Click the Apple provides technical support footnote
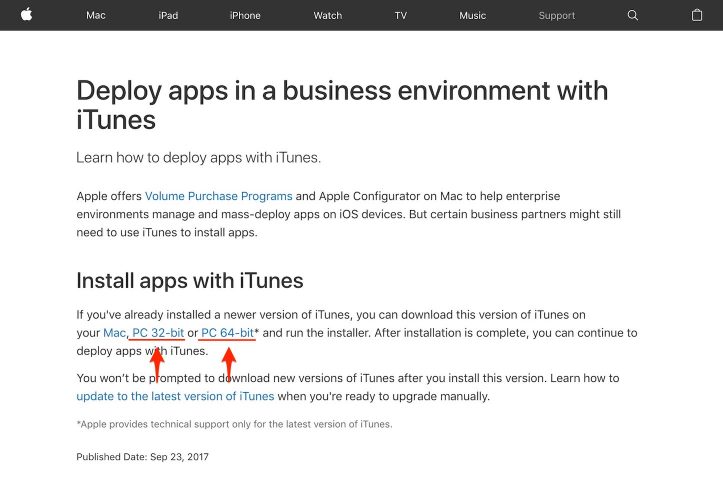 (234, 424)
